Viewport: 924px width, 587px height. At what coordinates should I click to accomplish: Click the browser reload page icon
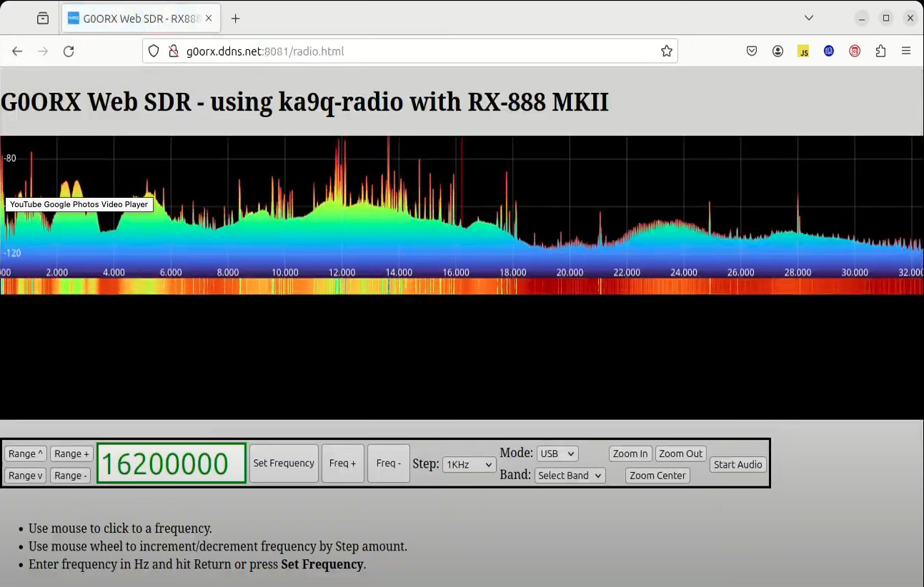tap(69, 51)
